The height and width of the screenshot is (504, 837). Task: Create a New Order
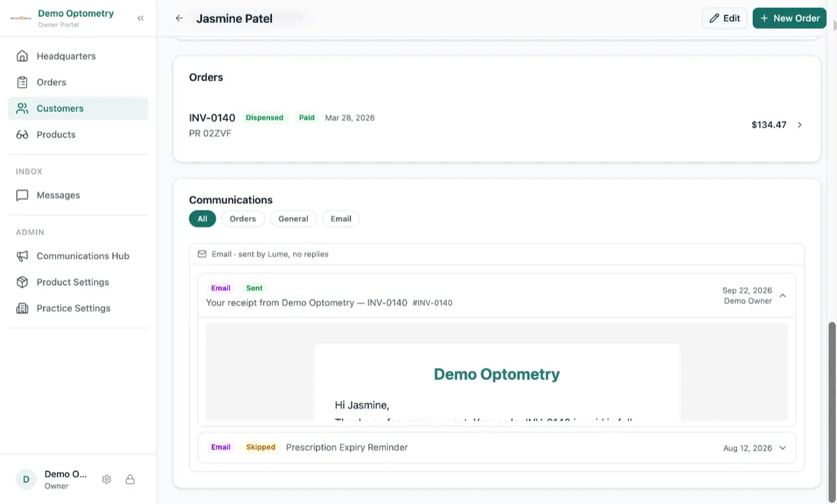(789, 18)
